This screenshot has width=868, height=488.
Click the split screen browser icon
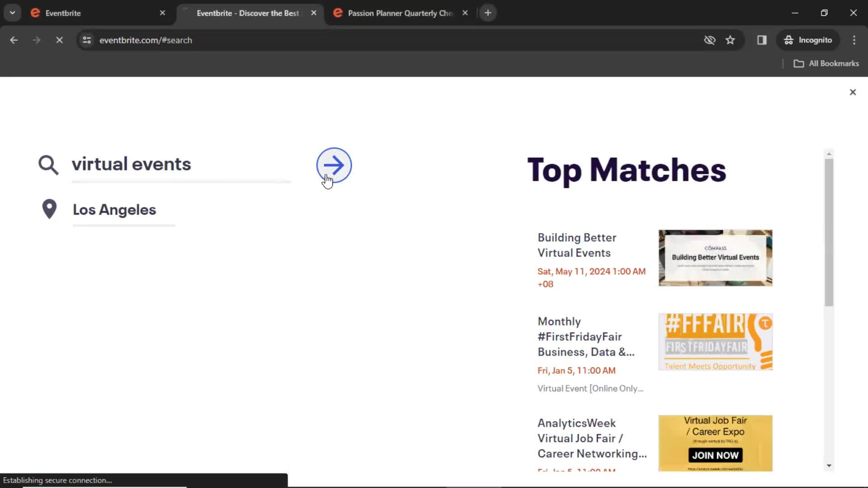point(762,40)
